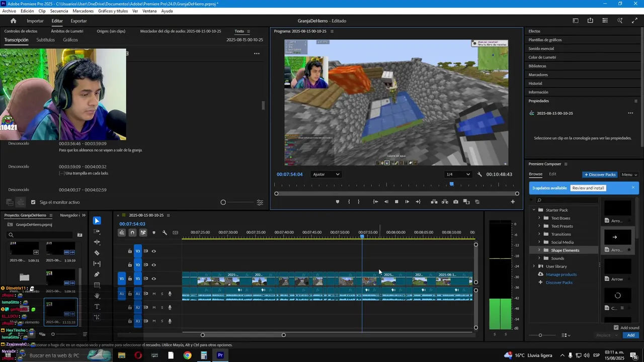The height and width of the screenshot is (362, 644).
Task: Select the Selection tool arrow
Action: [x=97, y=221]
